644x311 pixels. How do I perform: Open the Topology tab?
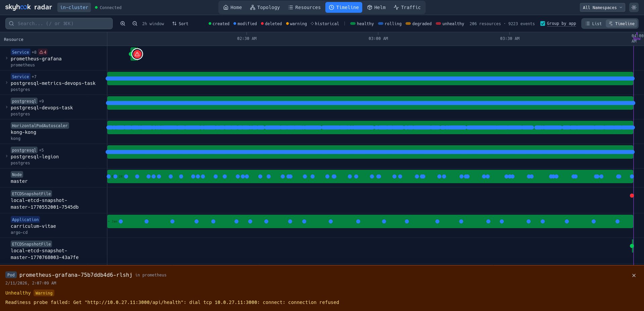coord(265,7)
